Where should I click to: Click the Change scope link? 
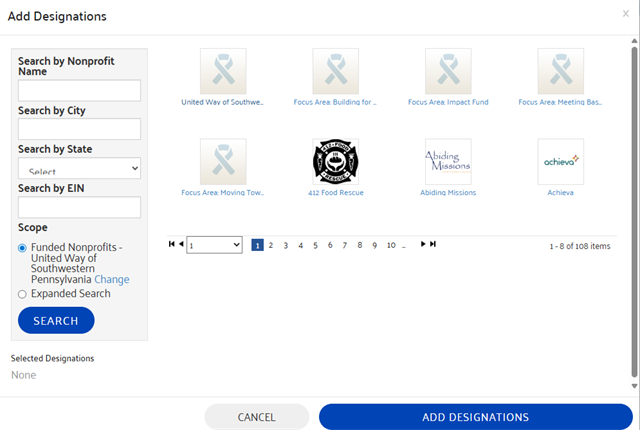pyautogui.click(x=112, y=279)
